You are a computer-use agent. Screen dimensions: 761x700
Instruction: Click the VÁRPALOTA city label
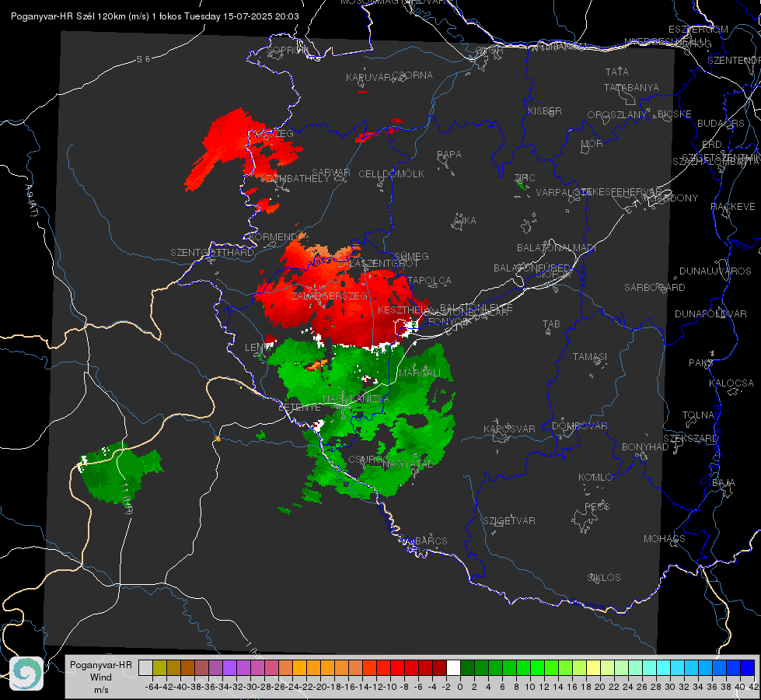click(563, 192)
